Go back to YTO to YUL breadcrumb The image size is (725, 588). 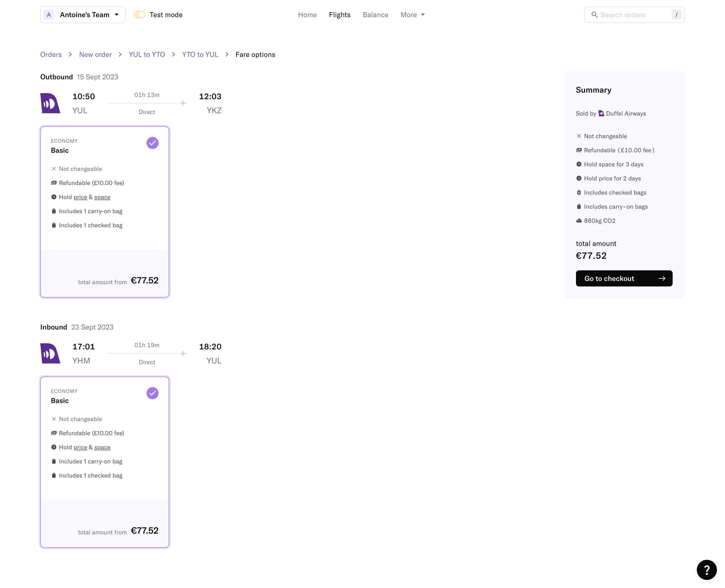pos(200,55)
